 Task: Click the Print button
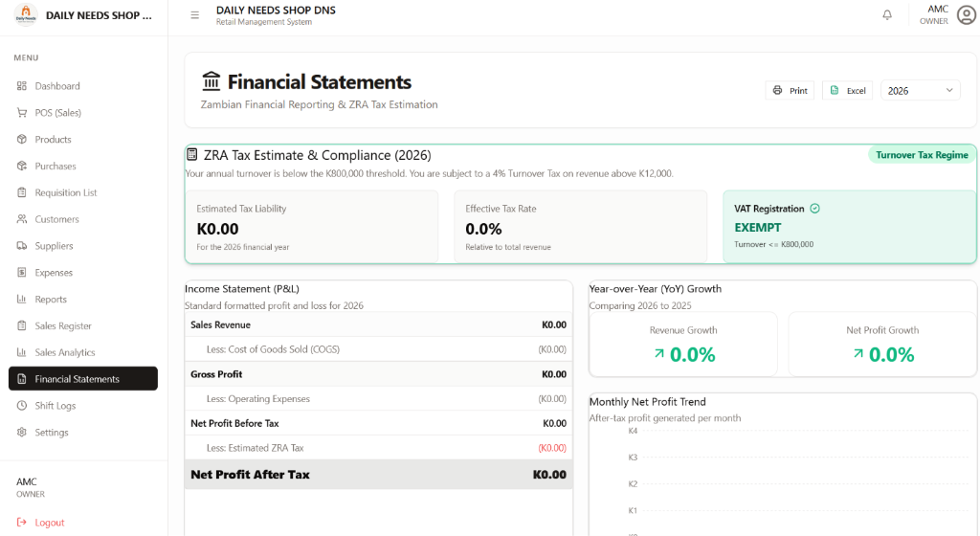pyautogui.click(x=790, y=91)
